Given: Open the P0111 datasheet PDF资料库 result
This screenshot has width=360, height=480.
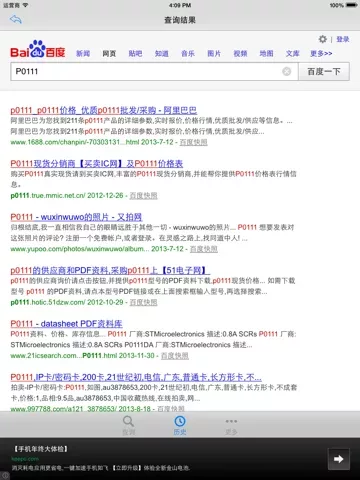Looking at the screenshot, I should pos(66,324).
